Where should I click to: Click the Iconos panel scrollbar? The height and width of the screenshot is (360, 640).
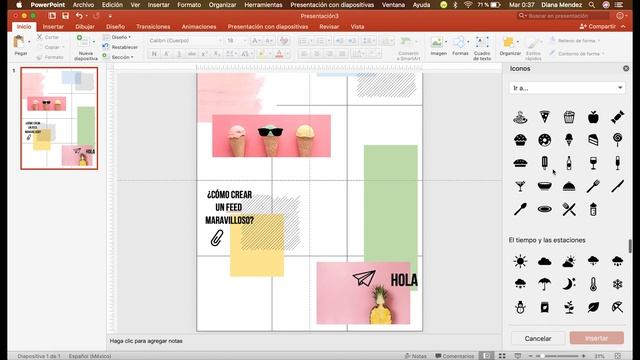pyautogui.click(x=630, y=246)
